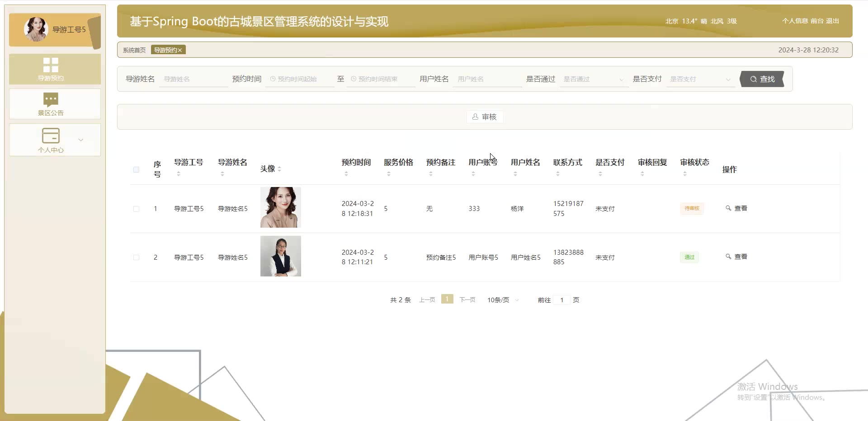Click the person icon in 审核 button
868x421 pixels.
(475, 117)
